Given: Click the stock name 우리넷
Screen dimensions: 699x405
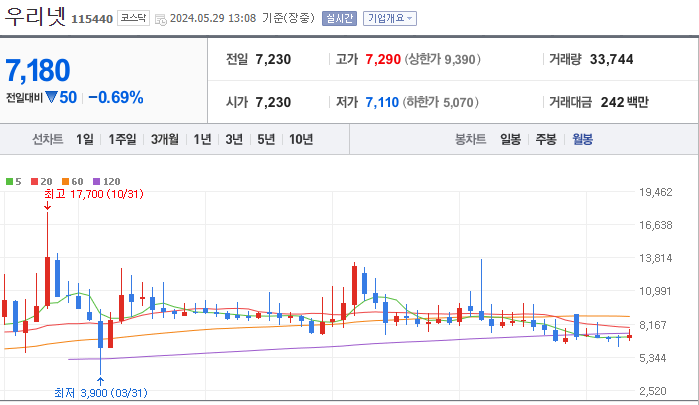Looking at the screenshot, I should tap(35, 17).
